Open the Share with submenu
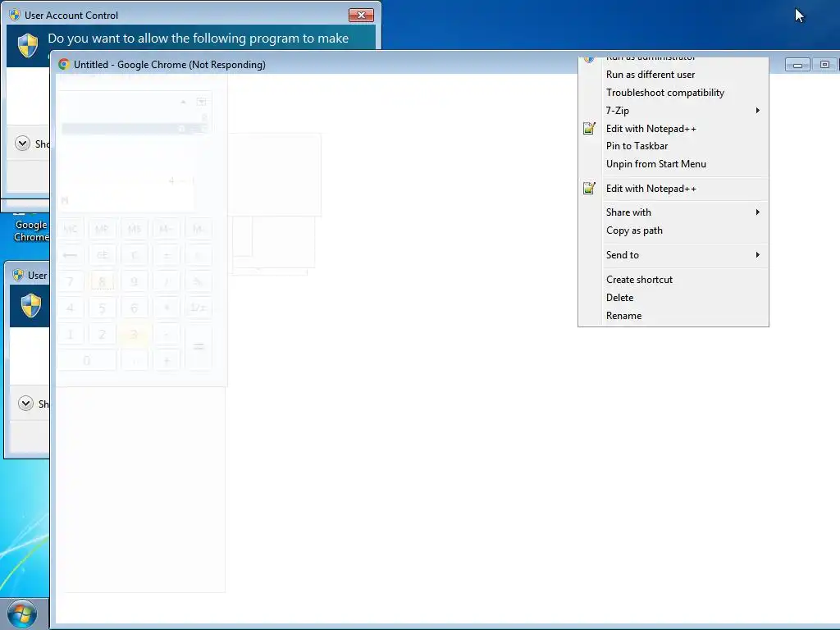The height and width of the screenshot is (630, 840). pos(673,212)
